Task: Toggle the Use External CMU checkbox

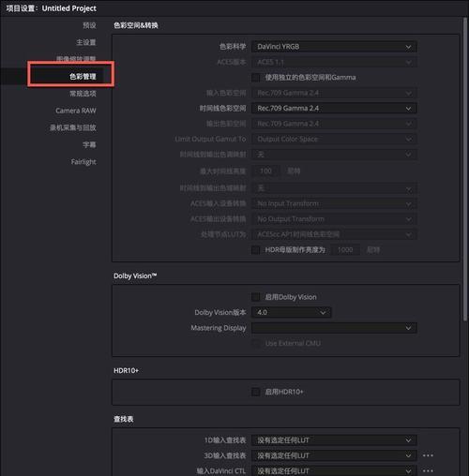Action: 255,343
